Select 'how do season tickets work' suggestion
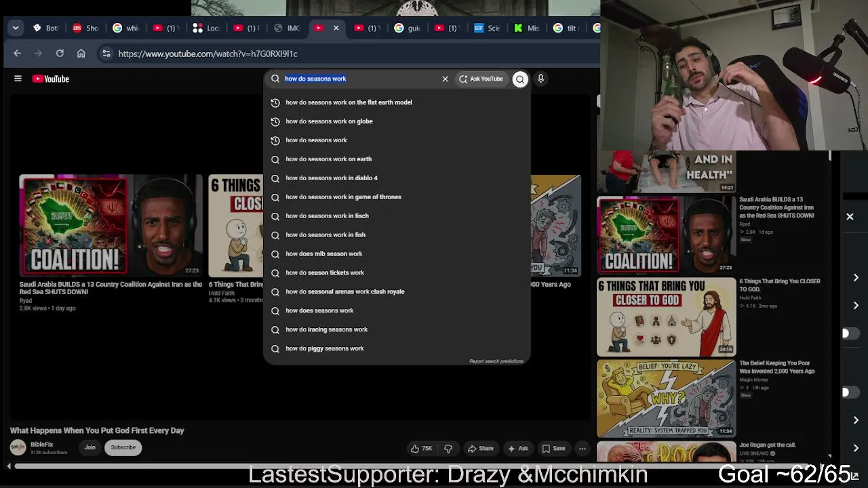 (397, 273)
